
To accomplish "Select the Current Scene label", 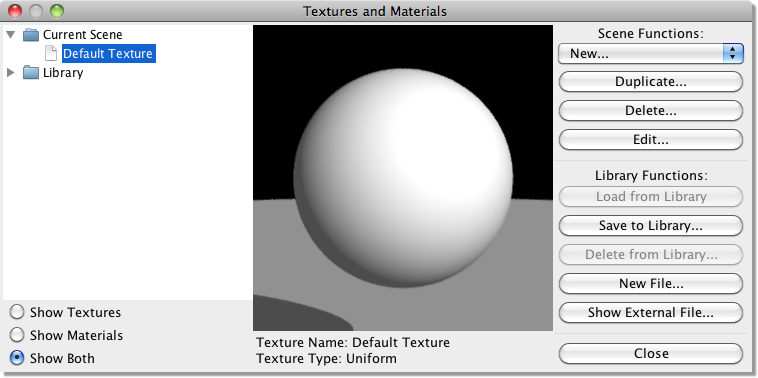I will coord(83,35).
